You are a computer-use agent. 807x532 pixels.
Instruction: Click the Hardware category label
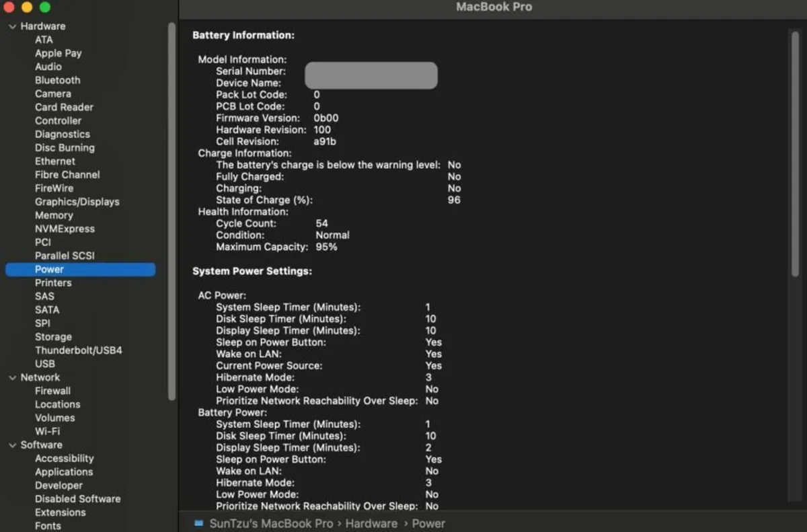click(43, 26)
